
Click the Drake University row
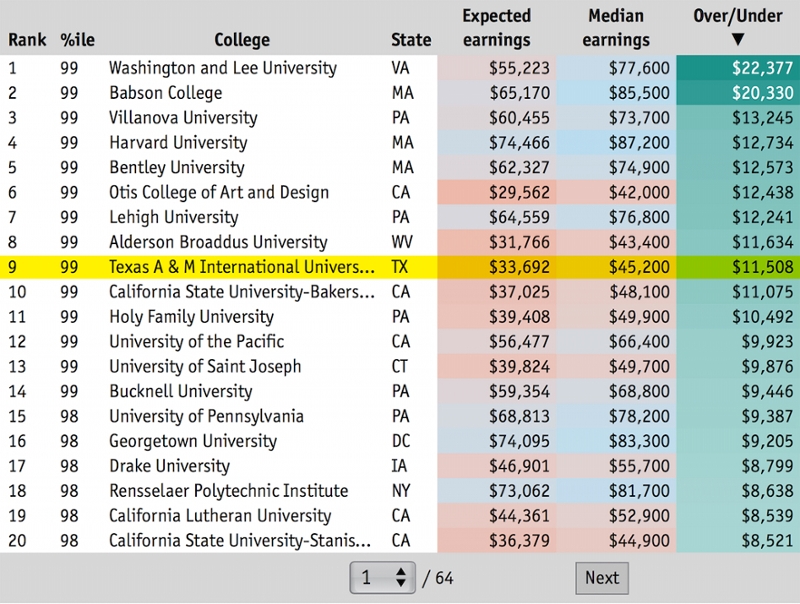tap(169, 466)
